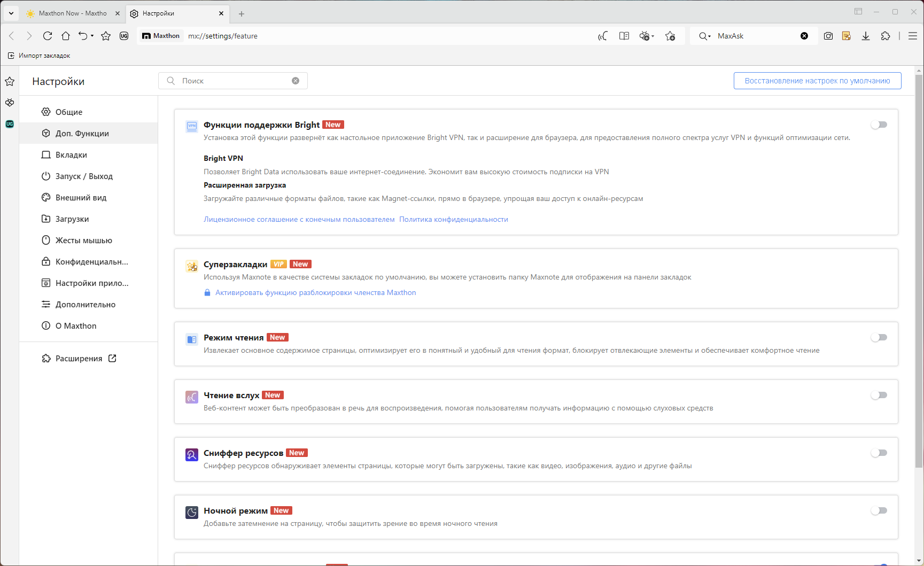Click the Режим чтения feature icon
The height and width of the screenshot is (566, 924).
click(192, 339)
